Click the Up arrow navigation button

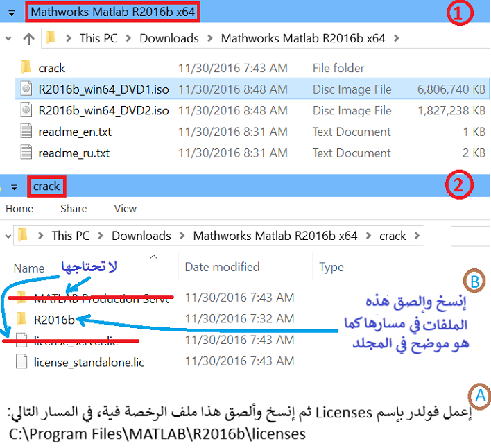(28, 38)
